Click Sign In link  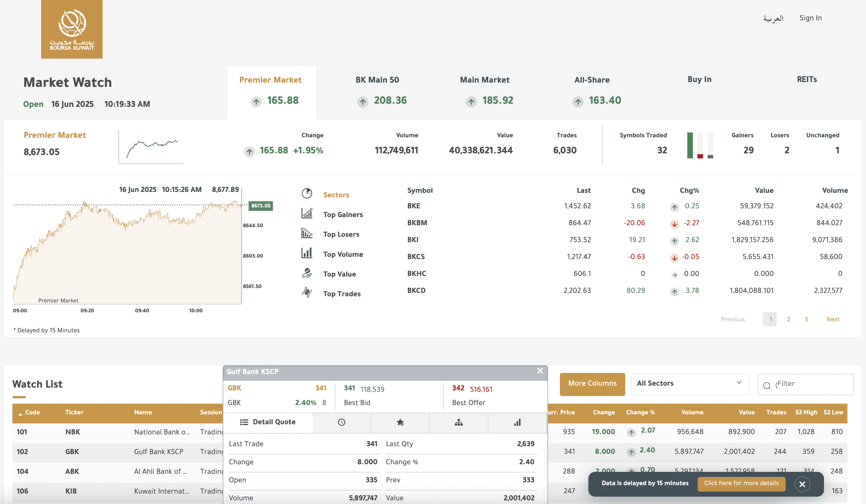click(x=810, y=18)
